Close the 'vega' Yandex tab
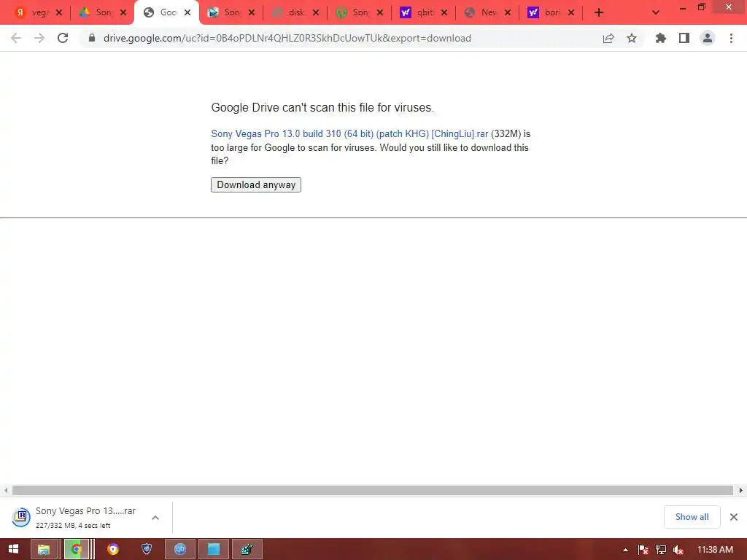This screenshot has width=747, height=560. [x=59, y=12]
